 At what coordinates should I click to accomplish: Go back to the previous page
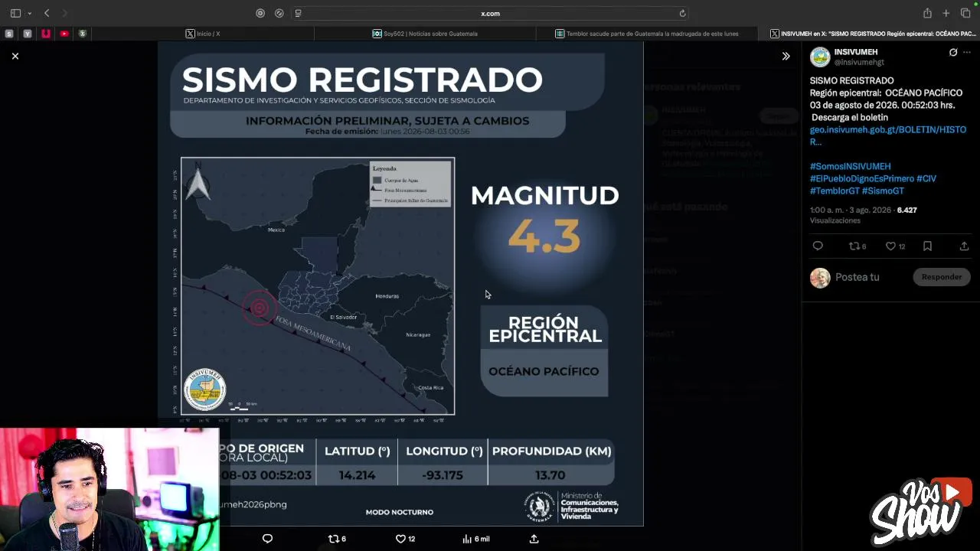tap(47, 13)
